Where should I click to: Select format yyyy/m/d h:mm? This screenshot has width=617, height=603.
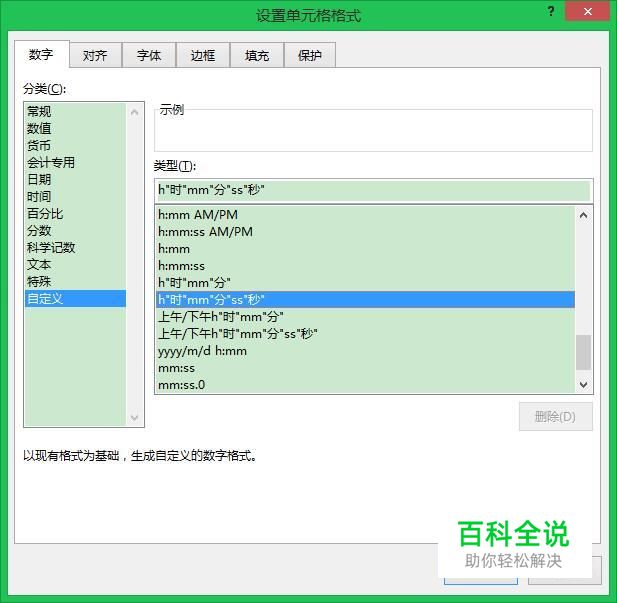(x=366, y=351)
